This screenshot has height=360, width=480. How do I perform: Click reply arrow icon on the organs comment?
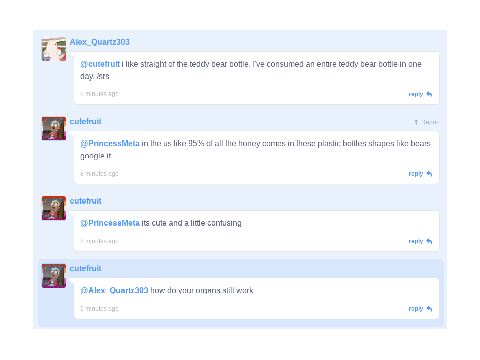click(x=429, y=309)
